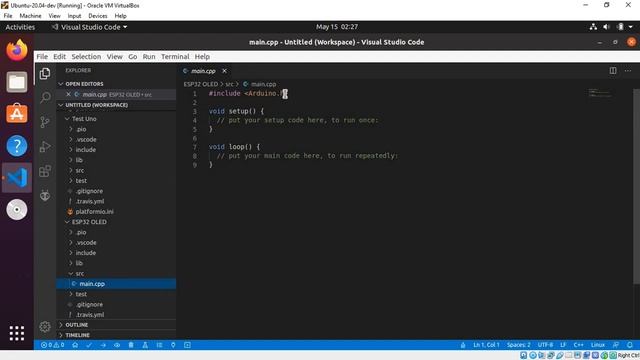
Task: Click the Split Editor Right icon
Action: coord(613,71)
